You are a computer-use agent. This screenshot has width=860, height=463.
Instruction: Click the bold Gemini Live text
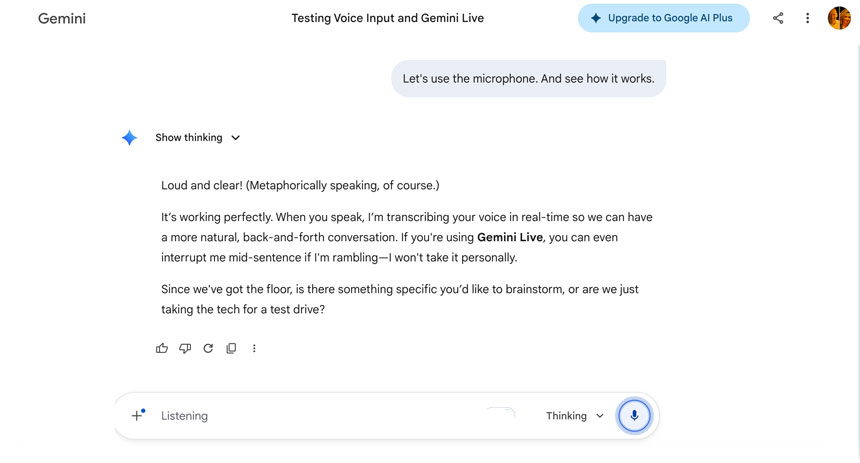pos(510,237)
